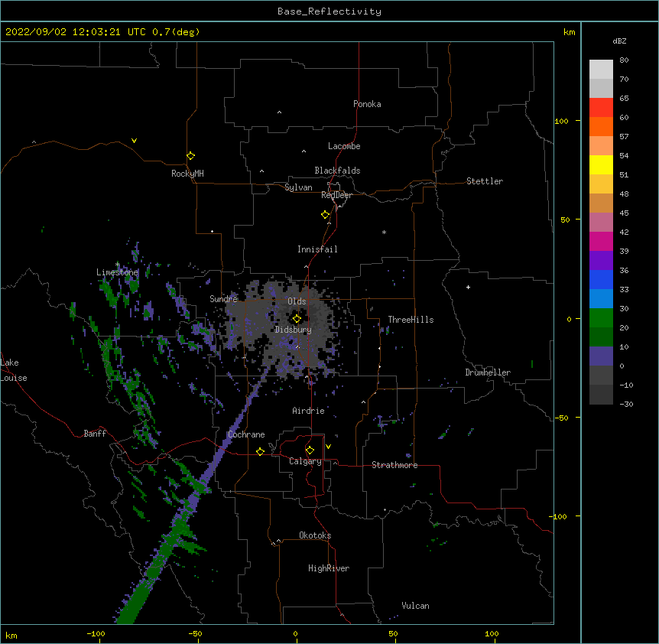The width and height of the screenshot is (659, 644).
Task: Click the Sylvan label on the map
Action: (x=298, y=187)
